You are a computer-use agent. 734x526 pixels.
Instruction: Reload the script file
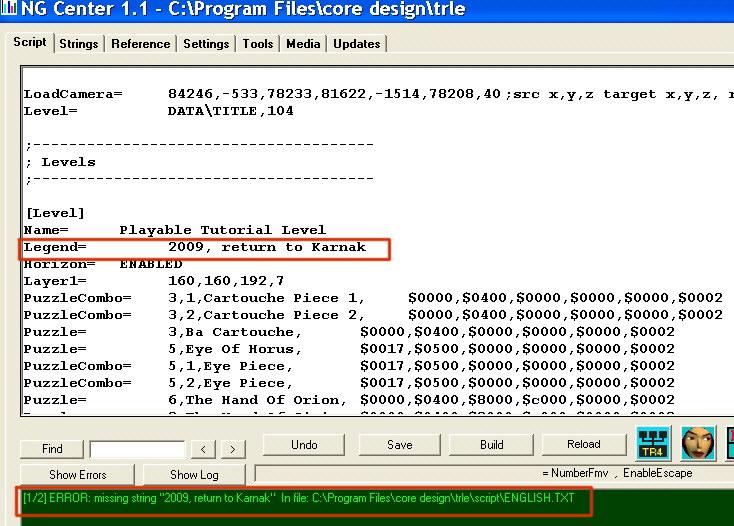coord(584,445)
